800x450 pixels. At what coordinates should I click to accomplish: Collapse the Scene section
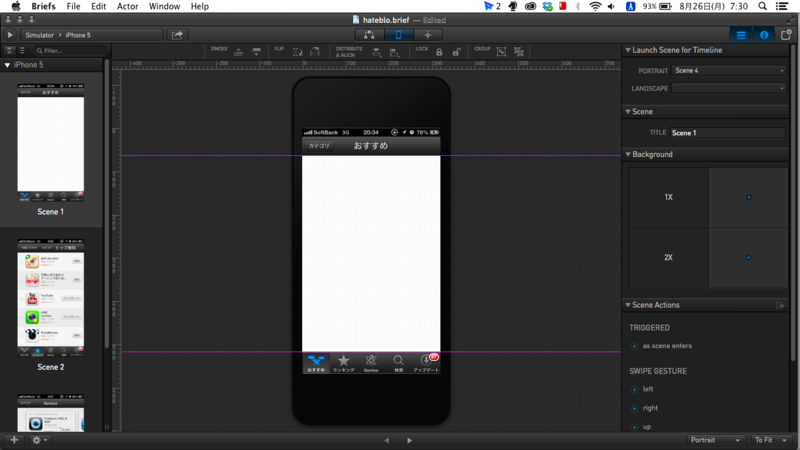pos(628,111)
